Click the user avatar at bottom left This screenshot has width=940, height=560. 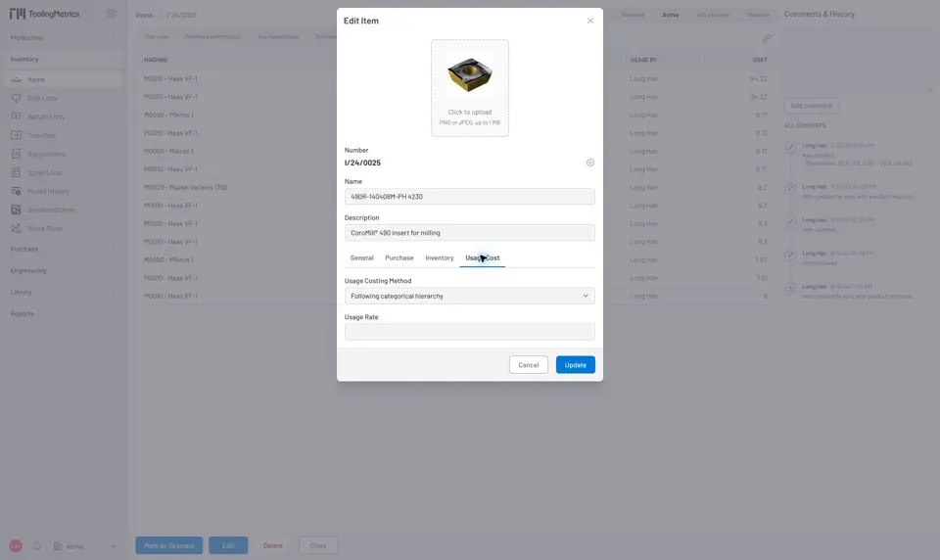point(16,546)
